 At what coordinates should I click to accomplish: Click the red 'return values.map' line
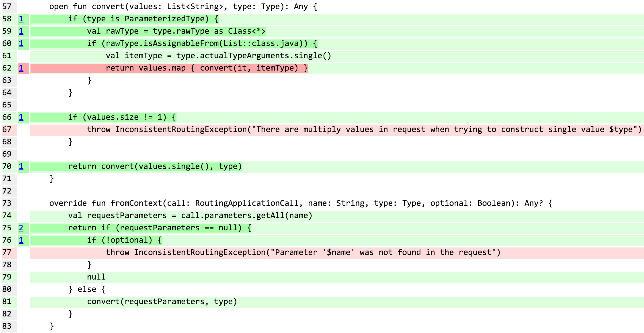click(207, 68)
